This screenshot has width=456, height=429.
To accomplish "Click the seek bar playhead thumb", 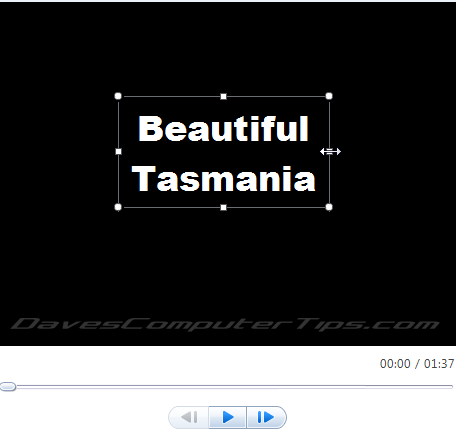I will point(8,386).
